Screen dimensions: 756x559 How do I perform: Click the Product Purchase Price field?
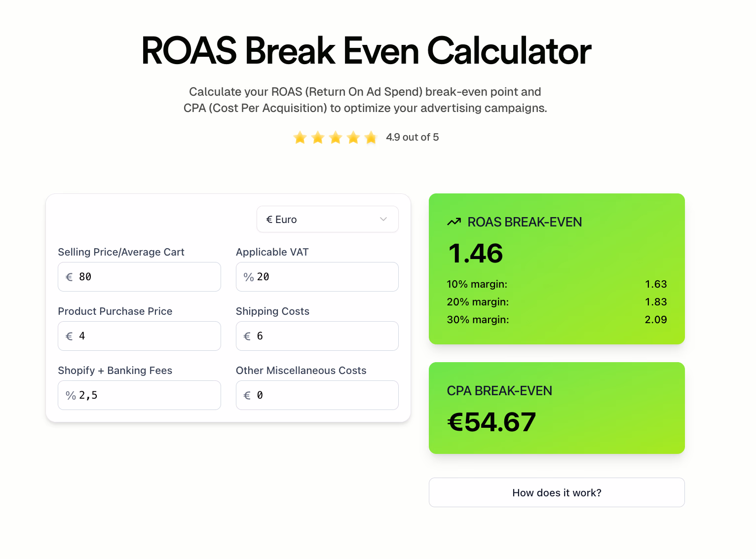(x=139, y=336)
